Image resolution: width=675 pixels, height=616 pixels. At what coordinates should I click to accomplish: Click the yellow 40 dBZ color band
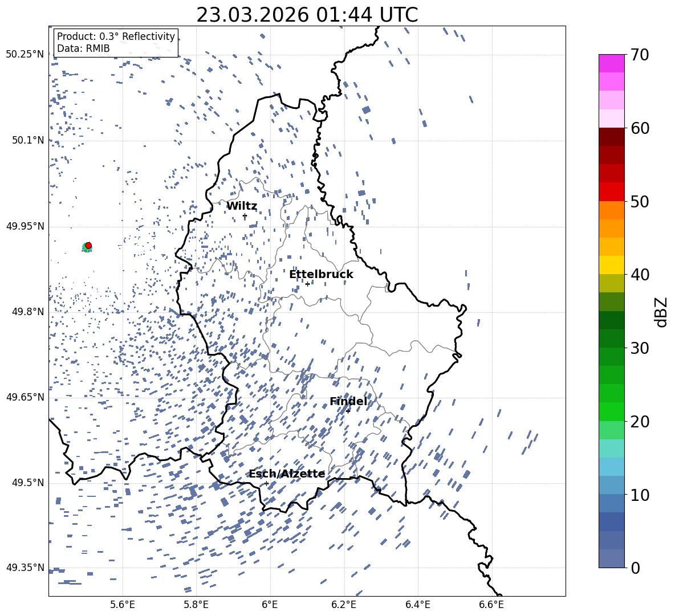[611, 265]
